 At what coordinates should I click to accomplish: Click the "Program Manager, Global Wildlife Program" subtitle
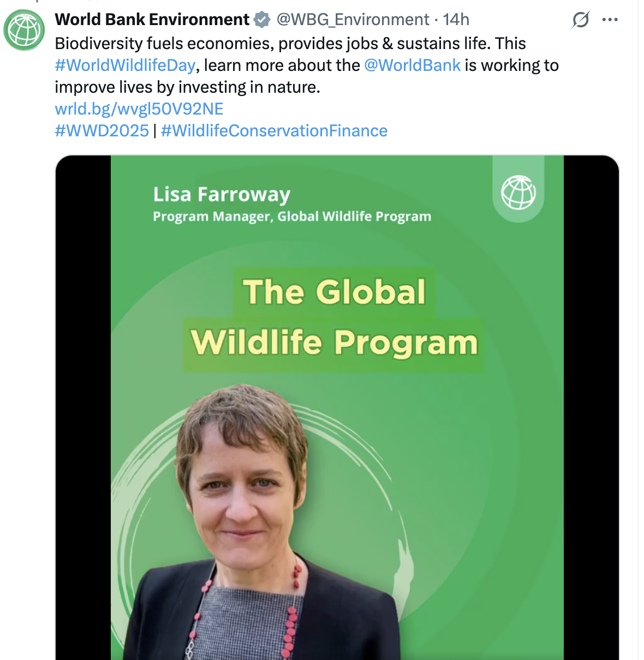tap(292, 217)
